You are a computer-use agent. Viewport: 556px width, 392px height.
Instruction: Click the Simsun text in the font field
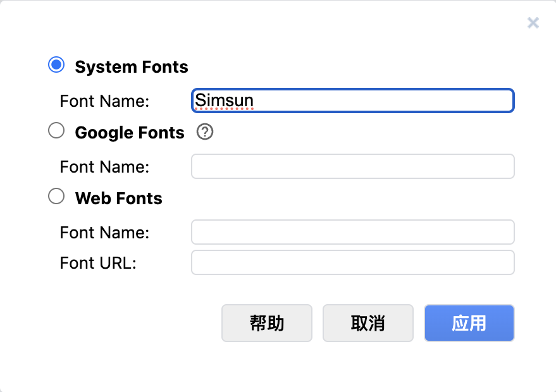point(224,101)
